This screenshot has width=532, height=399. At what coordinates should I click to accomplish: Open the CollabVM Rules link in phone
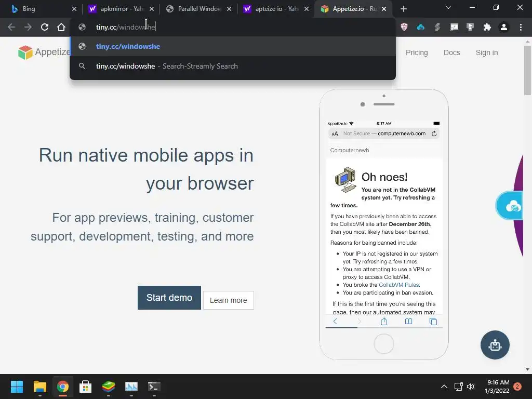click(x=398, y=285)
